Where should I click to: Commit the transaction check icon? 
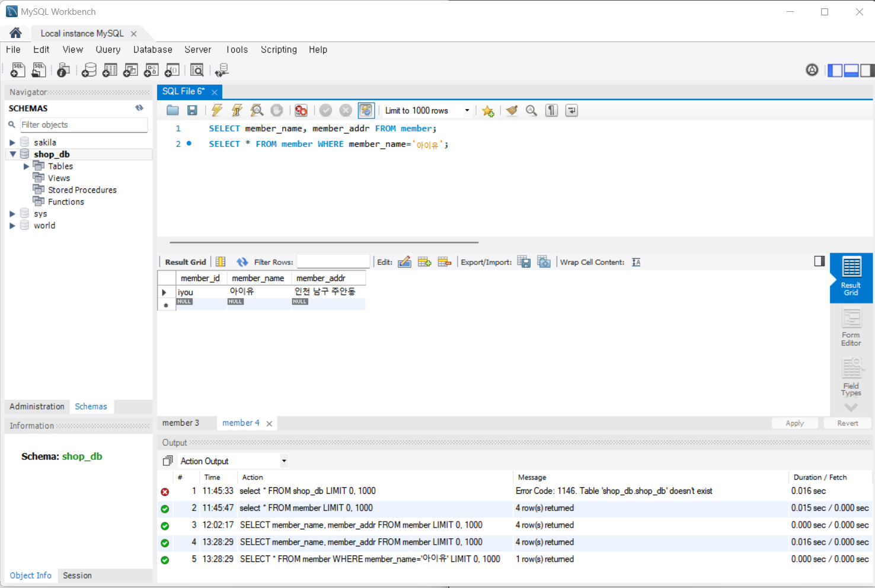tap(325, 110)
